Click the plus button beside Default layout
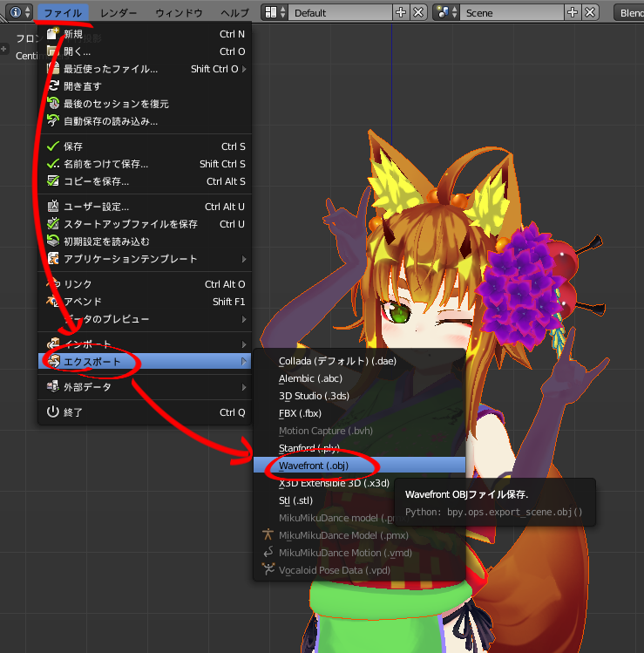 (x=401, y=12)
